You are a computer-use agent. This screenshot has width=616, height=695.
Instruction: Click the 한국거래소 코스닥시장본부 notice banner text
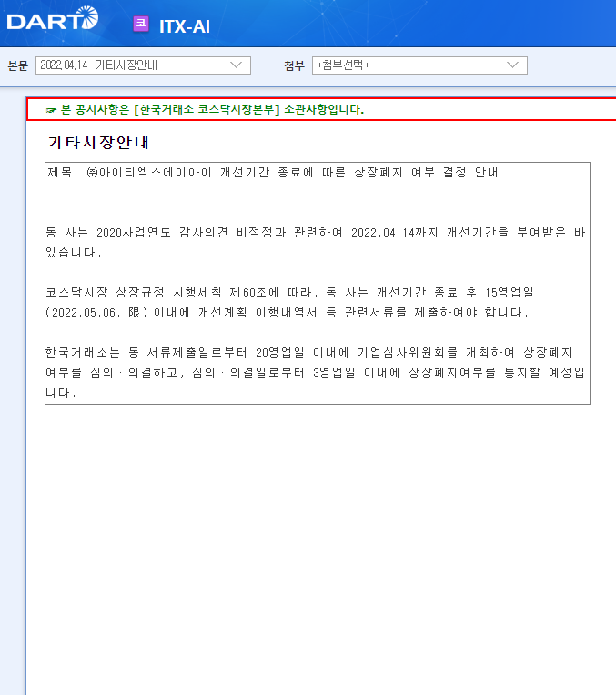click(212, 109)
